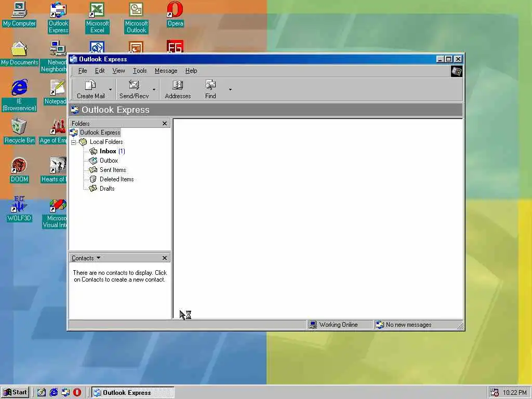Open the Create Mail stationery dropdown arrow
532x399 pixels.
pos(110,89)
